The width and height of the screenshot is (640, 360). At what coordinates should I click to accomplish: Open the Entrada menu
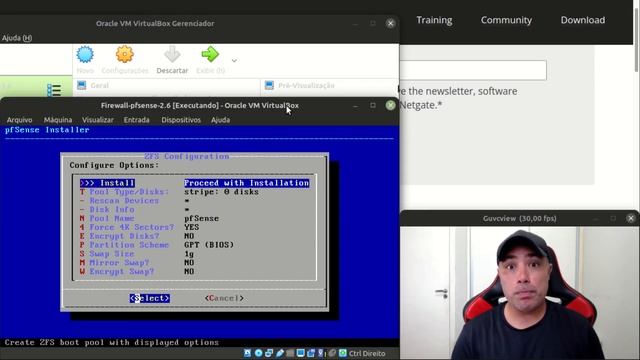coord(137,120)
